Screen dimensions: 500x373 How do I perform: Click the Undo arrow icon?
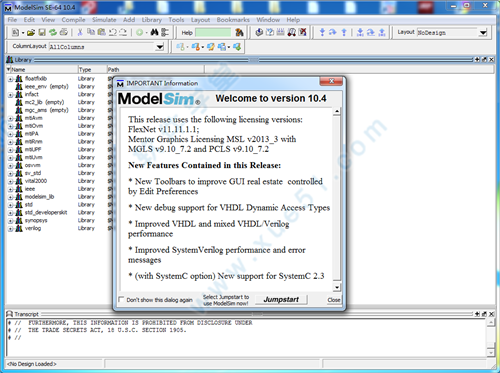[113, 32]
